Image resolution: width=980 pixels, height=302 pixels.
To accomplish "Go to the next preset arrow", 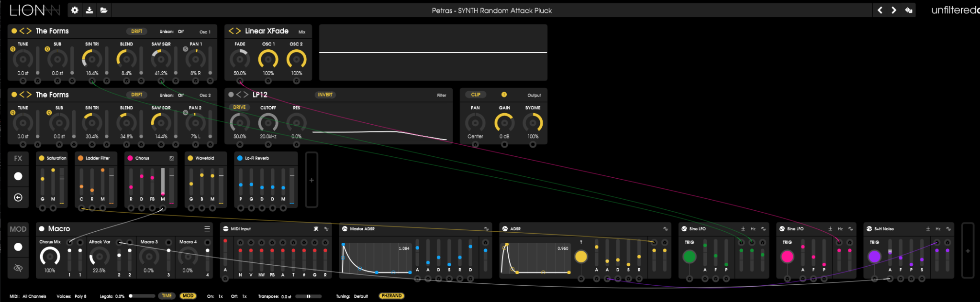I will (x=893, y=10).
